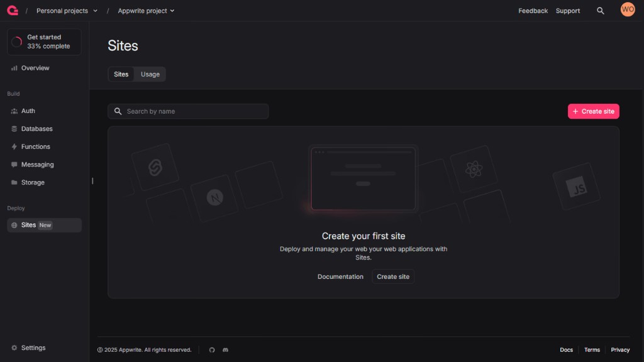
Task: Select Sites New in the sidebar
Action: point(45,226)
